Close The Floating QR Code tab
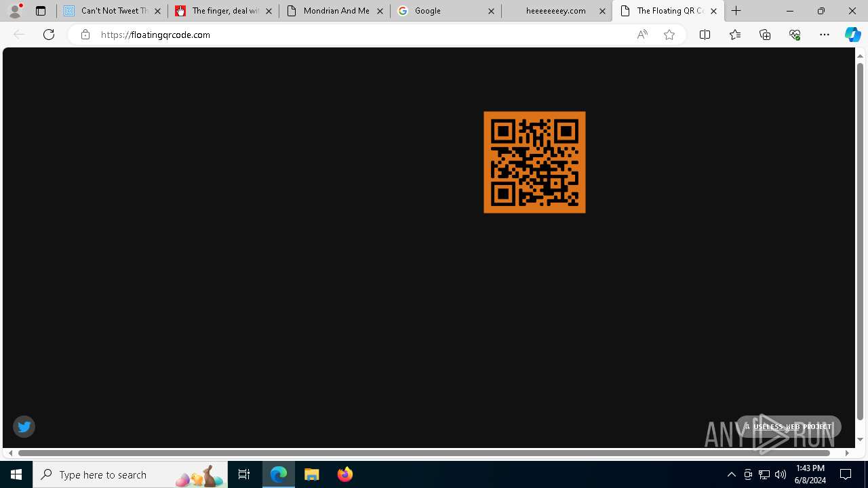Screen dimensions: 868x488 [x=713, y=11]
